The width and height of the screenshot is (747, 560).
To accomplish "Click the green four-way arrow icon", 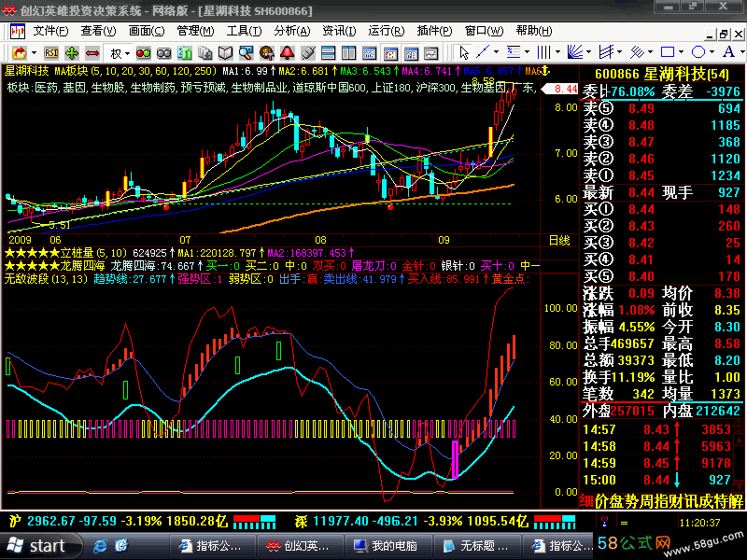I will tap(72, 52).
